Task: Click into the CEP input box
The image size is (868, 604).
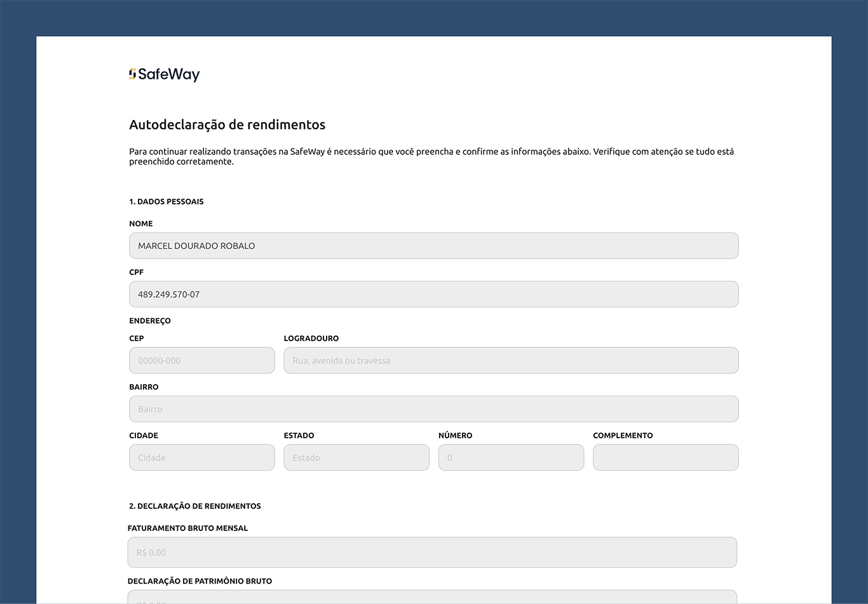Action: point(202,361)
